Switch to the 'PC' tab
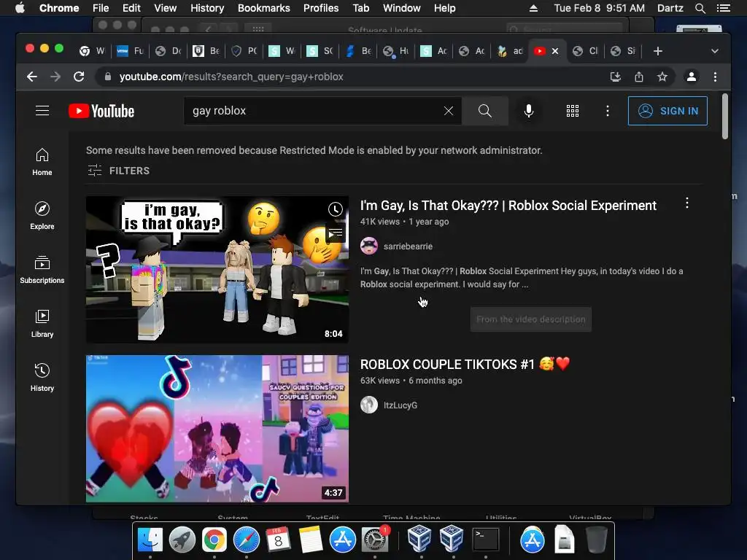747x560 pixels. [244, 51]
